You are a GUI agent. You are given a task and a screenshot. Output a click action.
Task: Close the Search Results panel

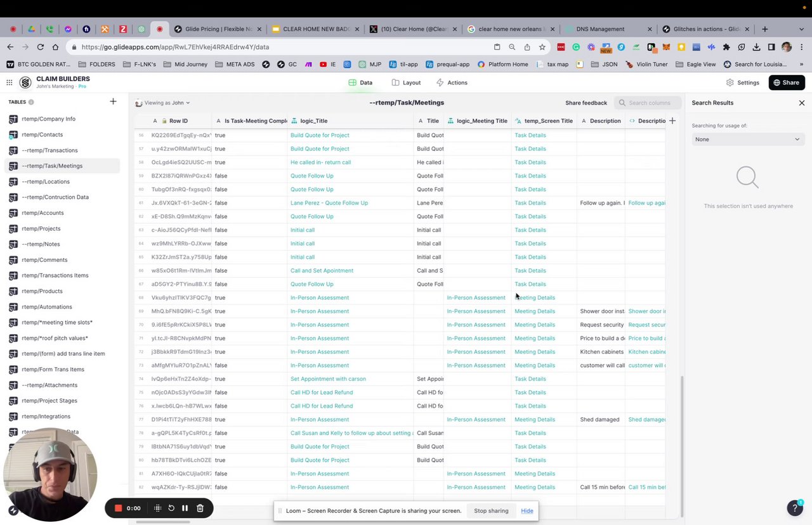pyautogui.click(x=802, y=103)
